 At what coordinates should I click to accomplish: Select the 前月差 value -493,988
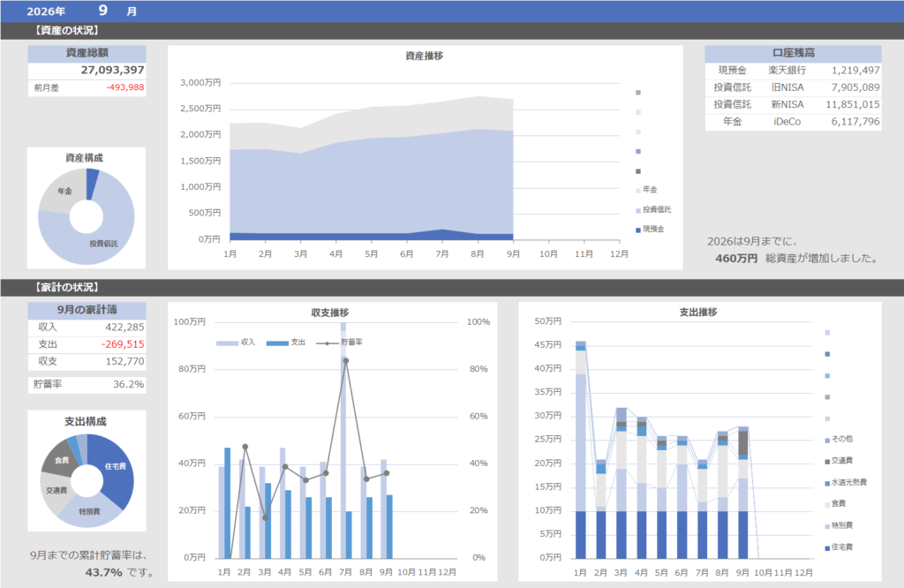click(125, 87)
